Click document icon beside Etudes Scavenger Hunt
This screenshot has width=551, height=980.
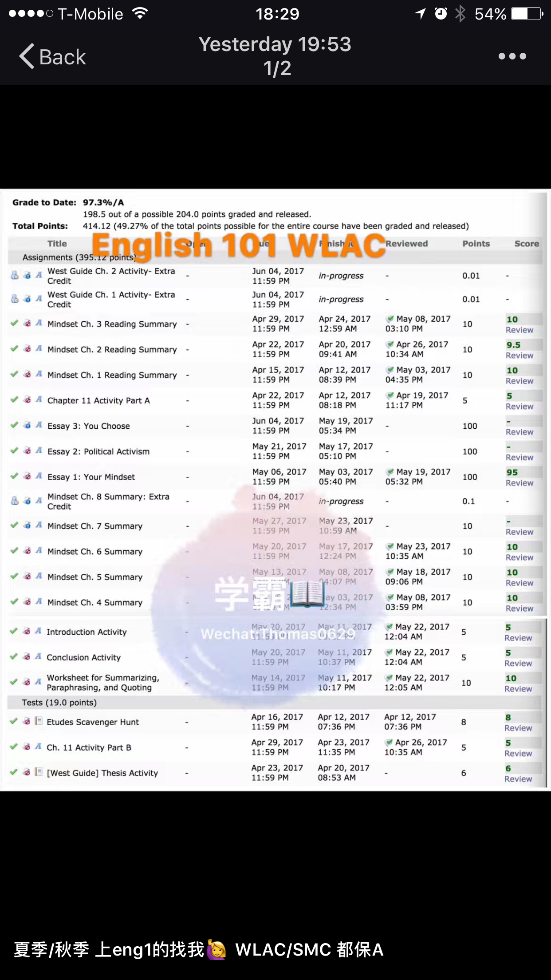click(x=39, y=721)
